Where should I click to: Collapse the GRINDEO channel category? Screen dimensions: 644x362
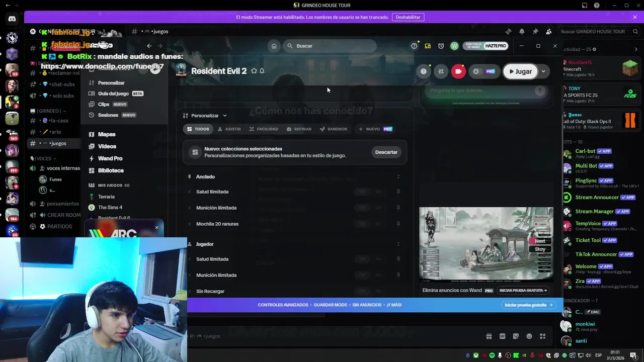pos(48,111)
